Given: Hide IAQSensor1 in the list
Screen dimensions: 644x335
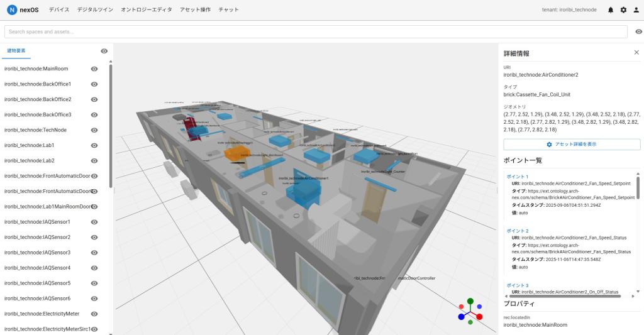Looking at the screenshot, I should [x=94, y=222].
